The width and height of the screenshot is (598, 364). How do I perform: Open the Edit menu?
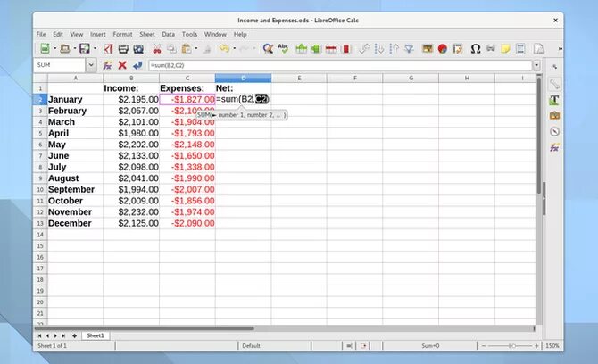coord(58,34)
